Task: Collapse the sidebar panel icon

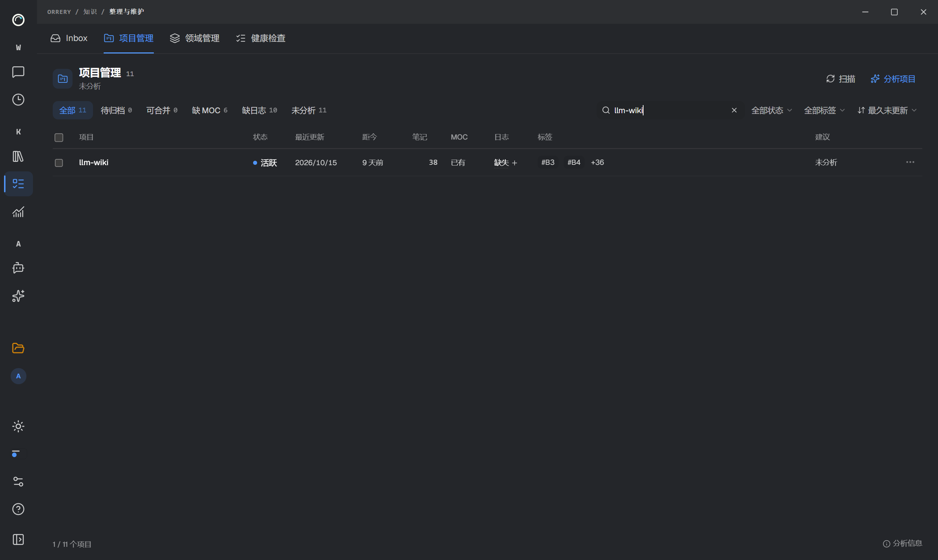Action: pyautogui.click(x=18, y=539)
